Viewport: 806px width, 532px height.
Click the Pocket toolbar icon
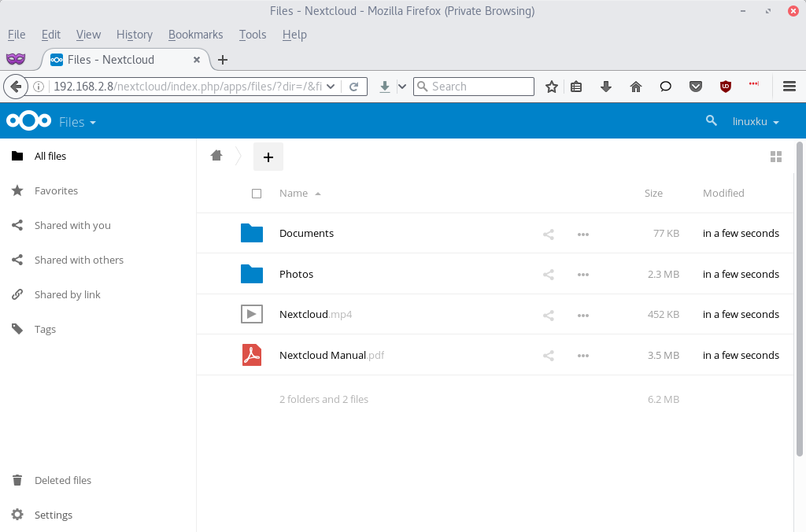(x=696, y=87)
